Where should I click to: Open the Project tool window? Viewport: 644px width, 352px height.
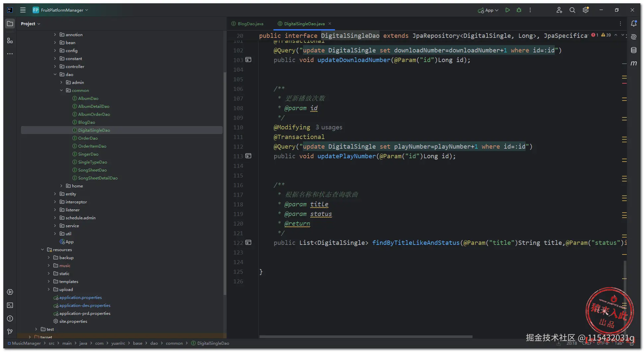tap(10, 24)
